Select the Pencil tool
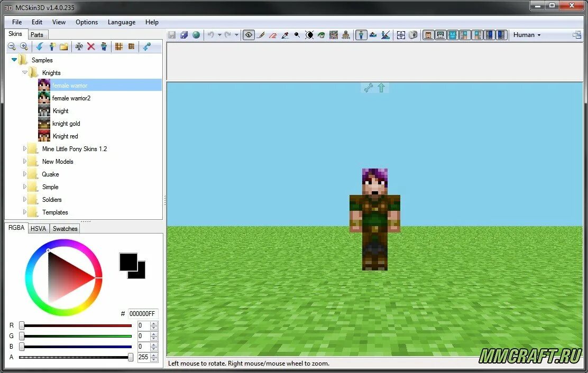588x373 pixels. (x=261, y=35)
